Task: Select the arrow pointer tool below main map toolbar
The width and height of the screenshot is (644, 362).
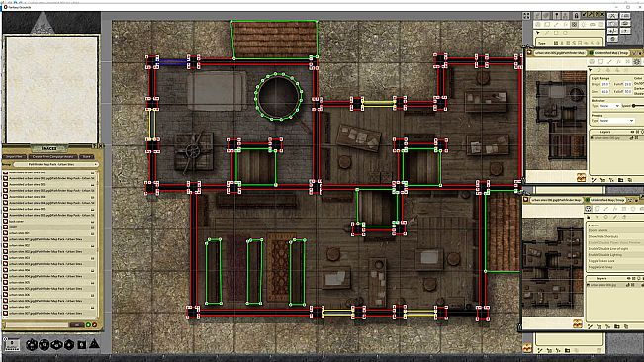Action: [538, 33]
